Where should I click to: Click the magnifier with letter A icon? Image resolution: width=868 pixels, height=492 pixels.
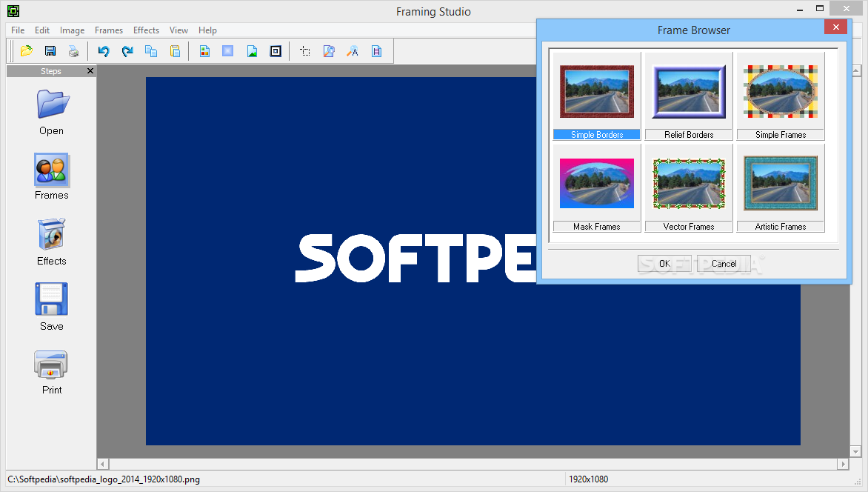353,51
